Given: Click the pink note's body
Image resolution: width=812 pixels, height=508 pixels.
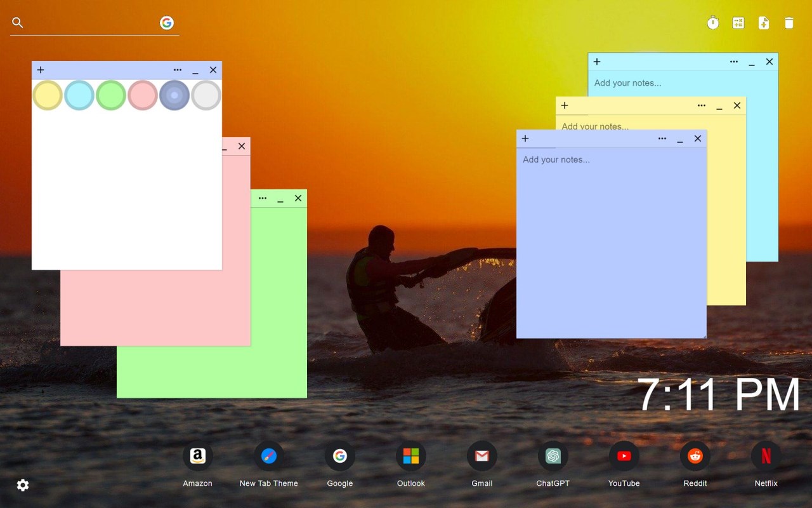Looking at the screenshot, I should (155, 308).
